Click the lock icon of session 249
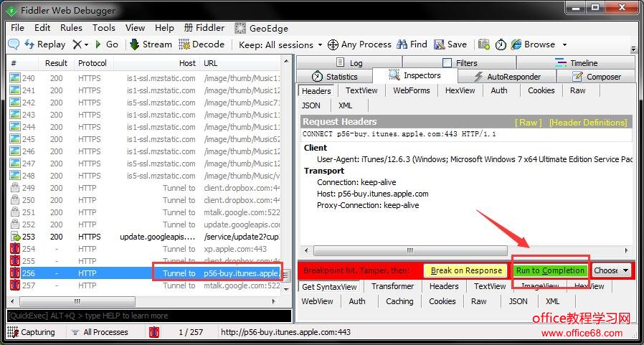The width and height of the screenshot is (644, 345). 15,188
